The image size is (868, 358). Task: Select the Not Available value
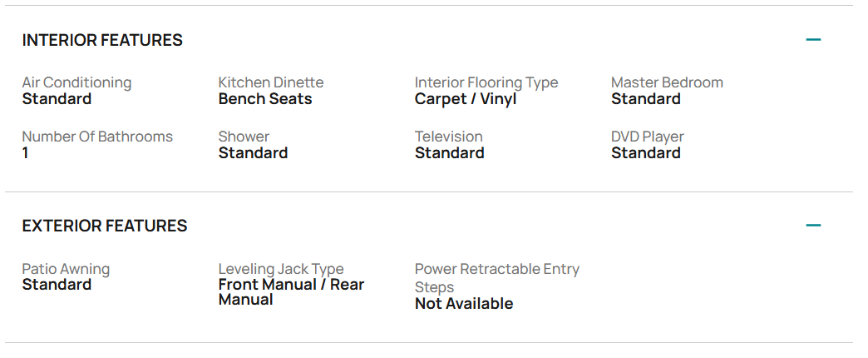point(464,304)
